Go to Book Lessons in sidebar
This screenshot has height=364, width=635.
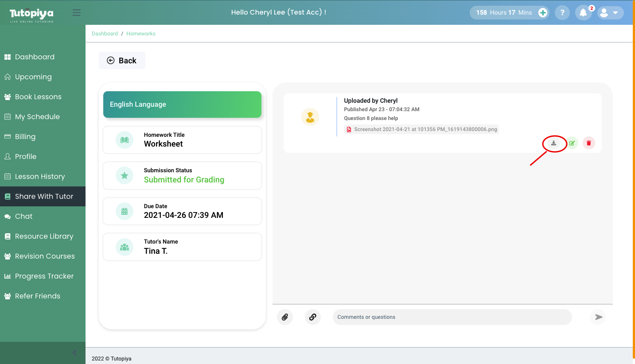38,97
